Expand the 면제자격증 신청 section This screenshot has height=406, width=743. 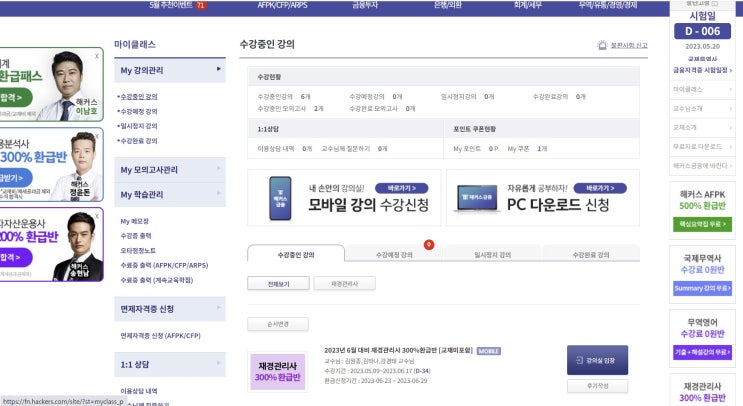[x=170, y=309]
